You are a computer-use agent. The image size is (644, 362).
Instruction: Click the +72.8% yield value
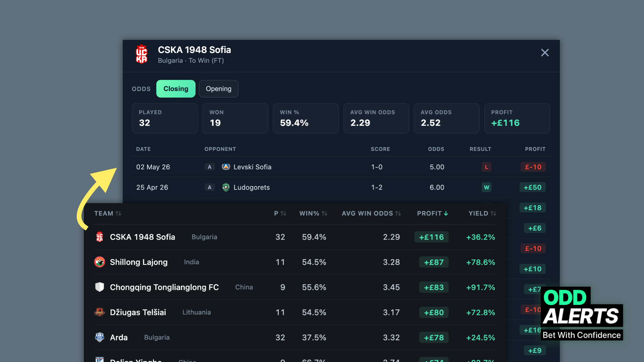pos(480,312)
